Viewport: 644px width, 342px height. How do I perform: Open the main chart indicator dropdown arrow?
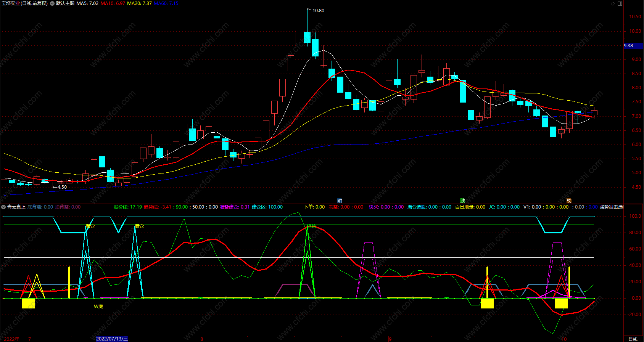pos(52,3)
